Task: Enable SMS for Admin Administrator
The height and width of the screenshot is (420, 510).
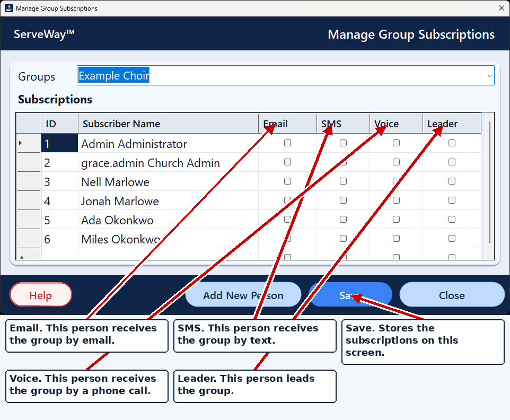Action: pyautogui.click(x=343, y=143)
